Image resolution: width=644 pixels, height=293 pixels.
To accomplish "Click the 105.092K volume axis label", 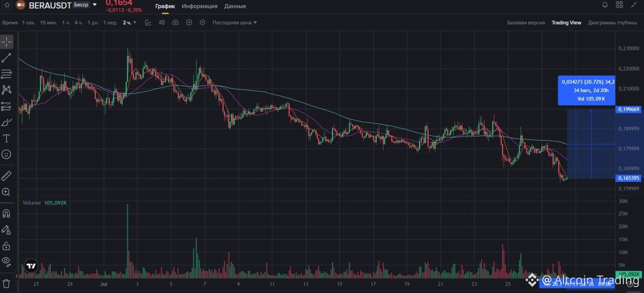I will (628, 274).
